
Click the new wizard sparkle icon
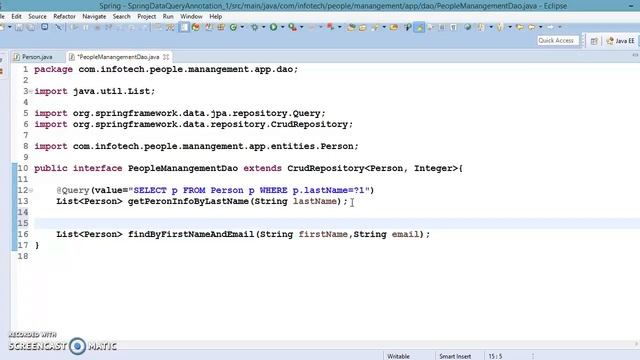tap(375, 27)
